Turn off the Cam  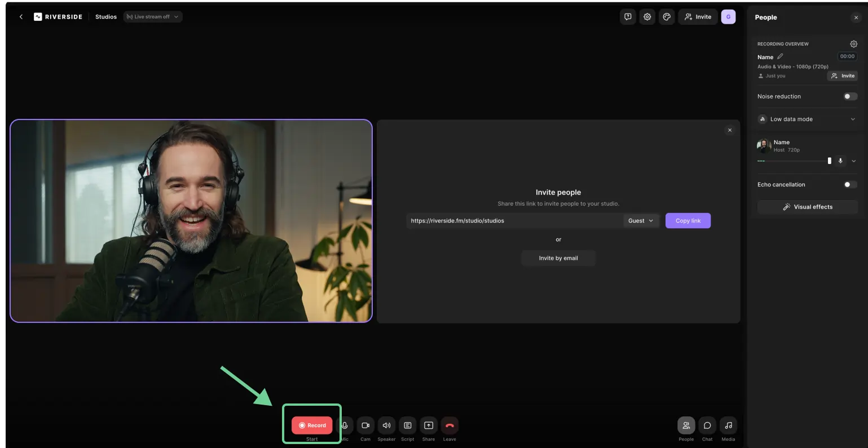(x=365, y=425)
